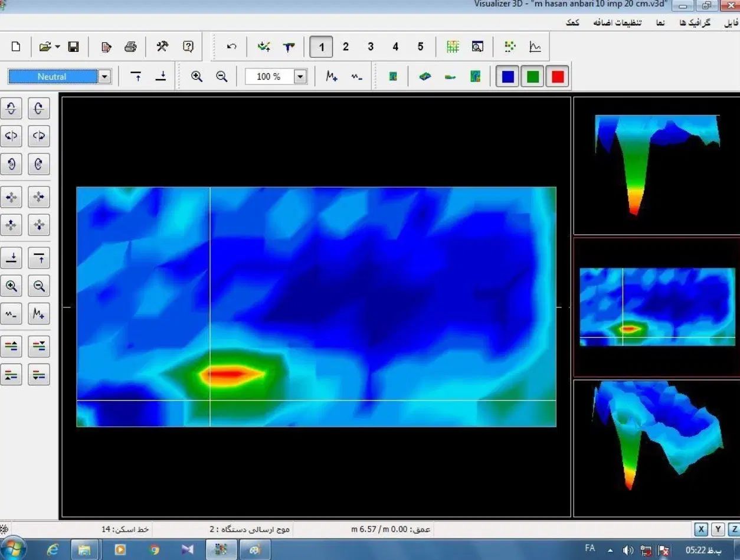
Task: Expand the arrow next to the open folder icon
Action: pos(57,47)
